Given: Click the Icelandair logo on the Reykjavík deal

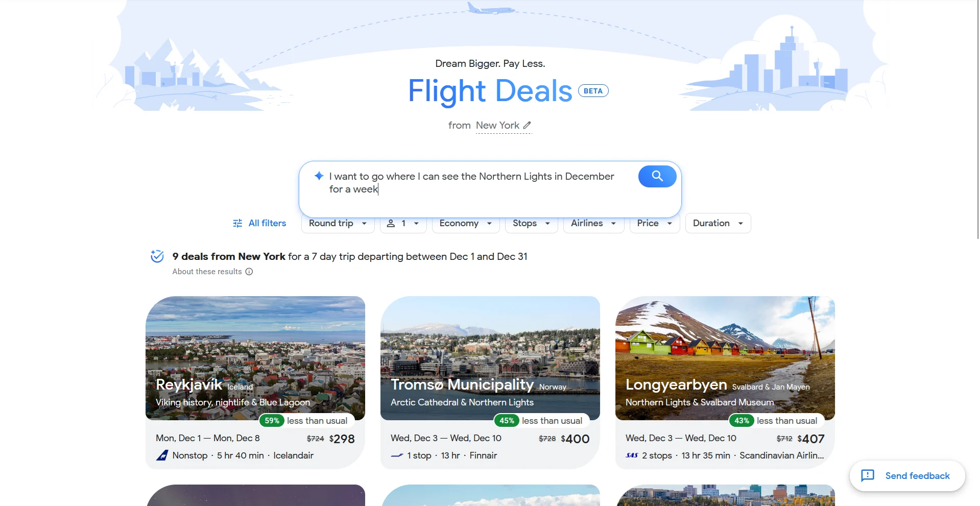Looking at the screenshot, I should [162, 455].
